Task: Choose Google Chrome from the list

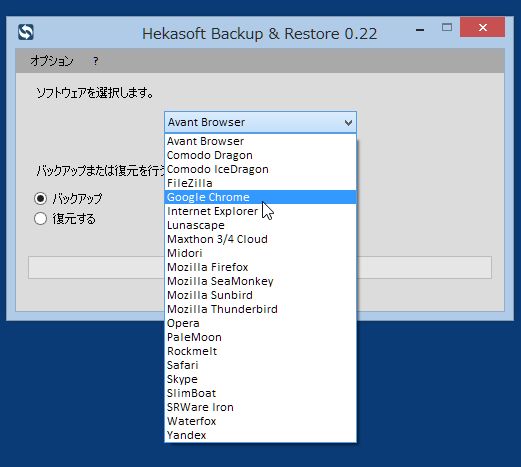Action: point(260,197)
